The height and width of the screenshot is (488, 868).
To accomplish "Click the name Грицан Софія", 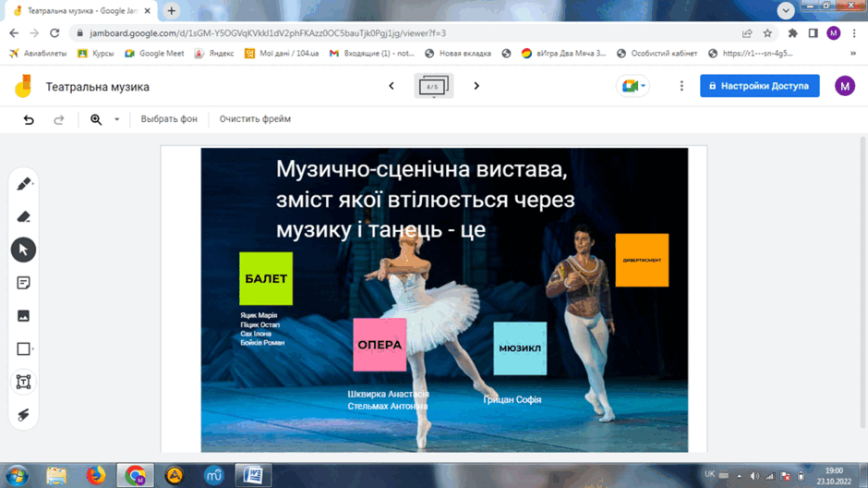I will pyautogui.click(x=512, y=399).
